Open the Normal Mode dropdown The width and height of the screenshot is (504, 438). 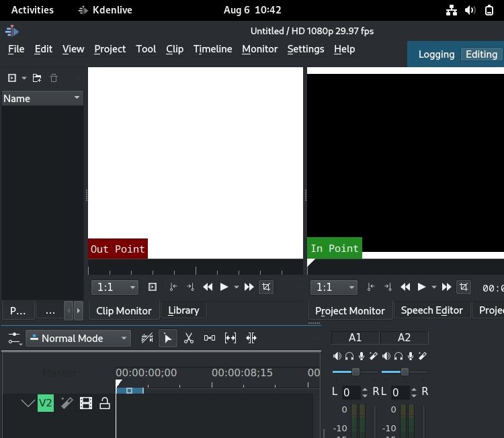[x=78, y=338]
